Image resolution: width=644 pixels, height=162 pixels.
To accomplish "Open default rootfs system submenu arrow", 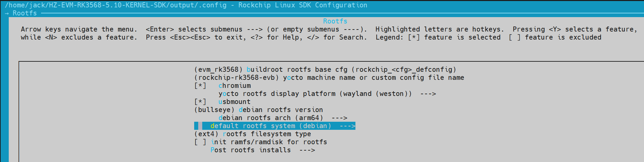I will 347,126.
